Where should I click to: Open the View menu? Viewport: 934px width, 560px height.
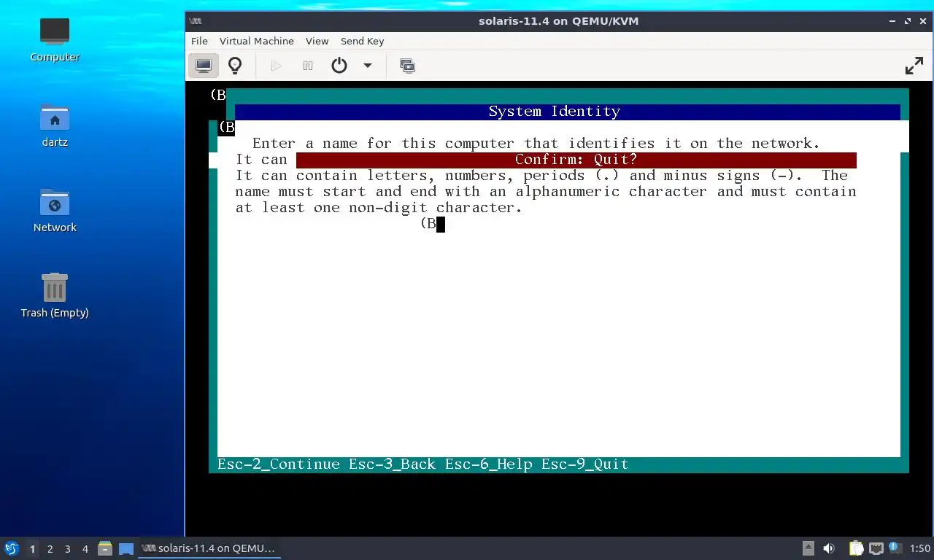(317, 41)
